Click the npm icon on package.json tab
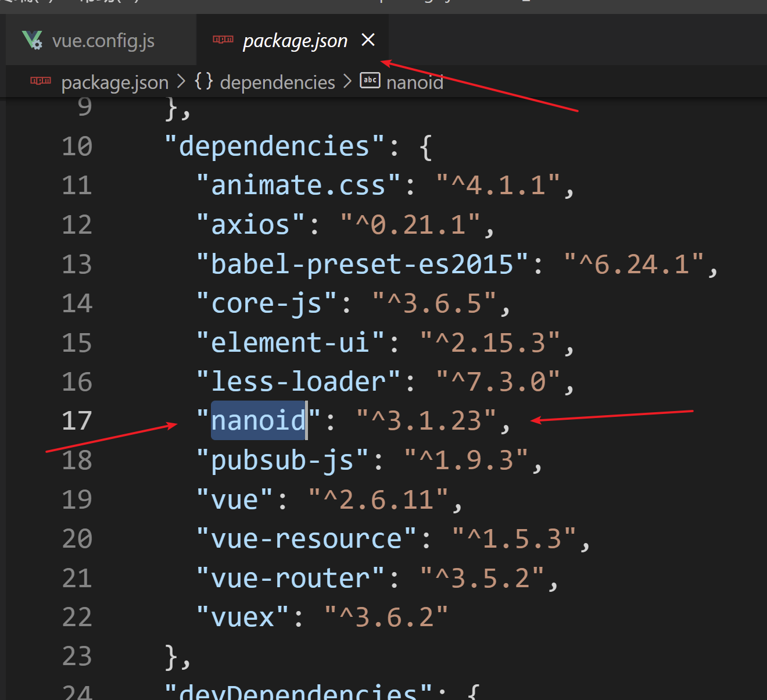Image resolution: width=767 pixels, height=700 pixels. (x=223, y=40)
